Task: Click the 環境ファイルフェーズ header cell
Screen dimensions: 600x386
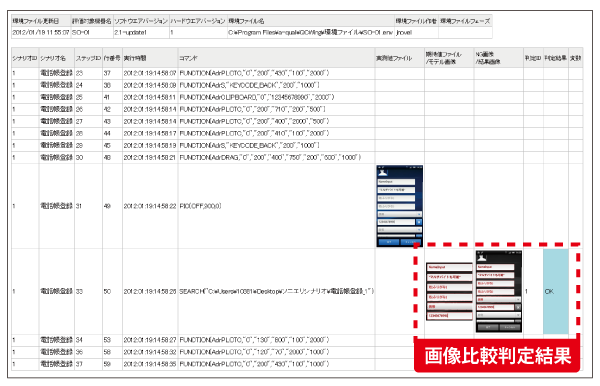Action: pos(465,21)
